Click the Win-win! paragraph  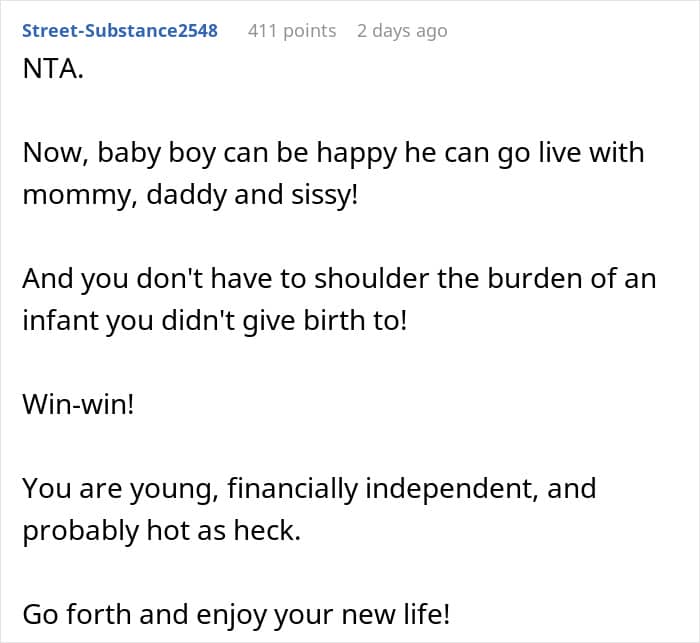(x=78, y=404)
